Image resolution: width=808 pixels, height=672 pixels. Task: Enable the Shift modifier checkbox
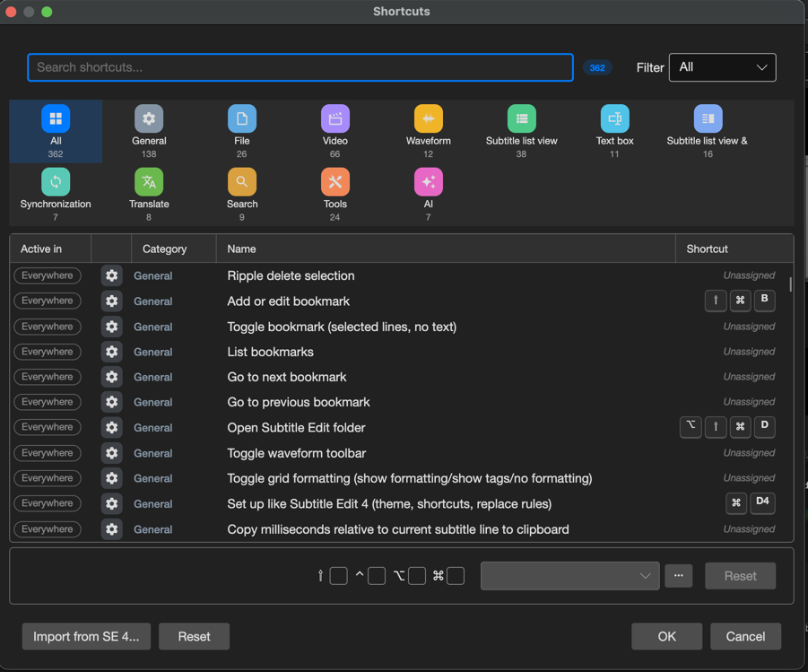[x=339, y=576]
